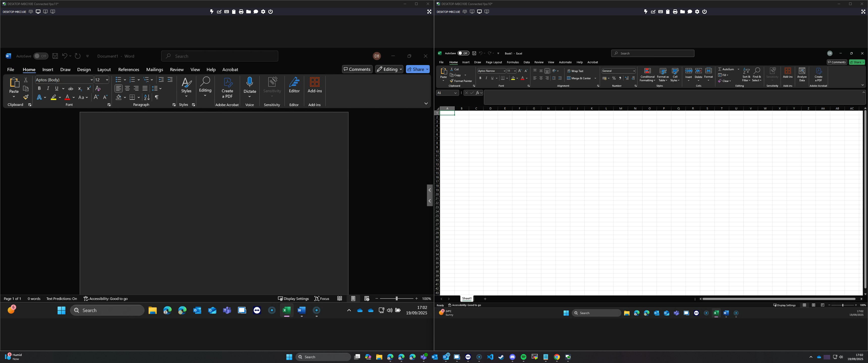Clear all formatting in Word

click(98, 88)
